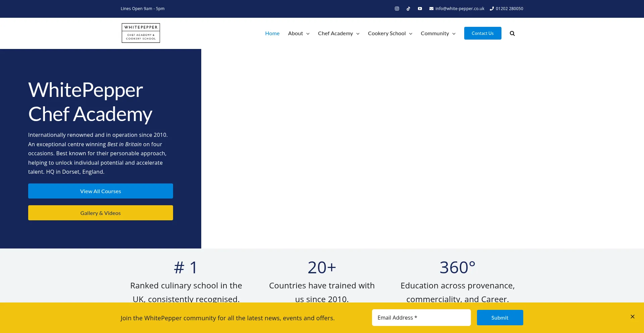
Task: Expand the Community menu chevron
Action: [454, 34]
